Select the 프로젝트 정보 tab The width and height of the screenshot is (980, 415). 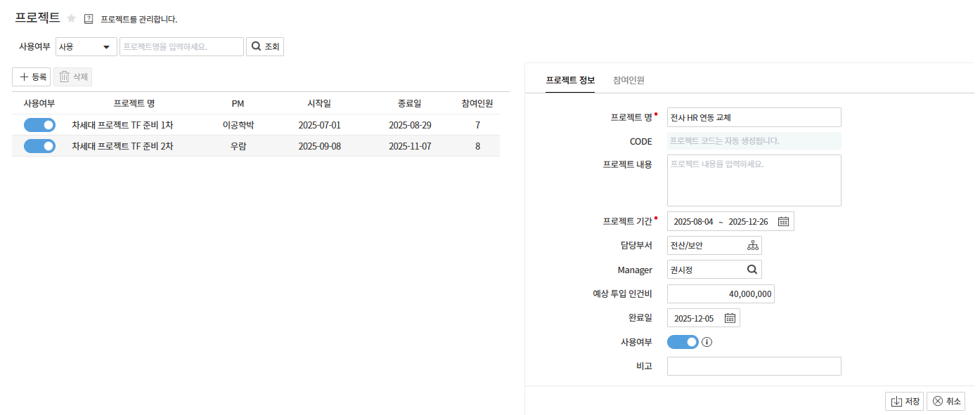click(570, 80)
